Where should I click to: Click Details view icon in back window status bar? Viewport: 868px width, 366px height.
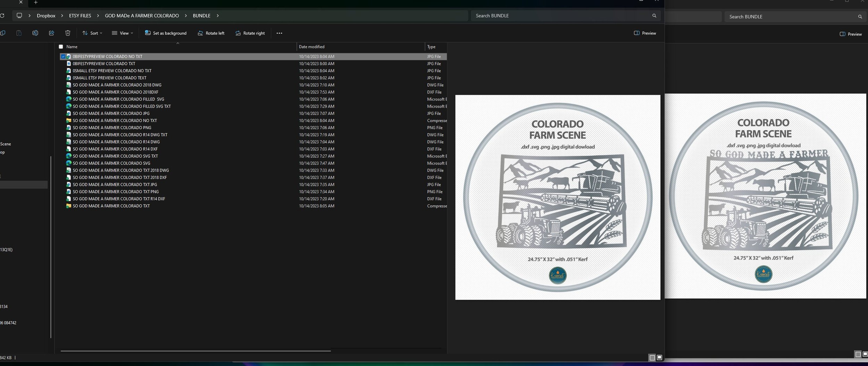(x=858, y=354)
